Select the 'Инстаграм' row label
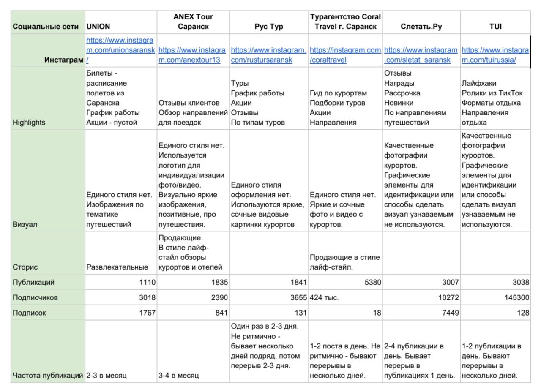The image size is (541, 392). pyautogui.click(x=48, y=50)
